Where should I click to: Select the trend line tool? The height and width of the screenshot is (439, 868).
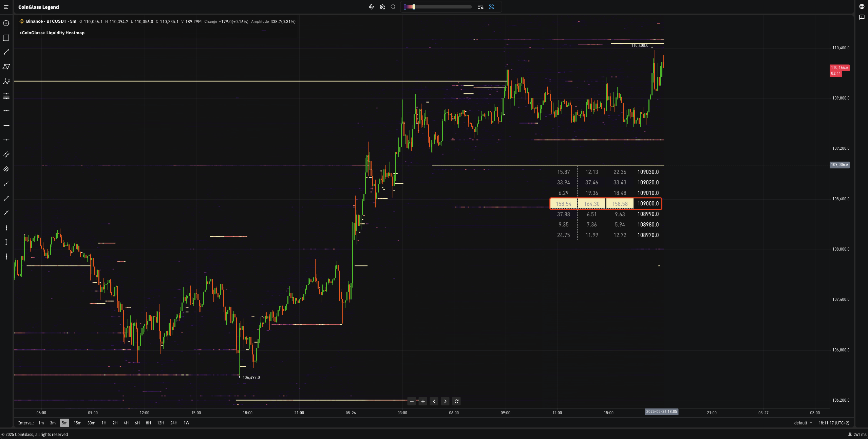(6, 52)
